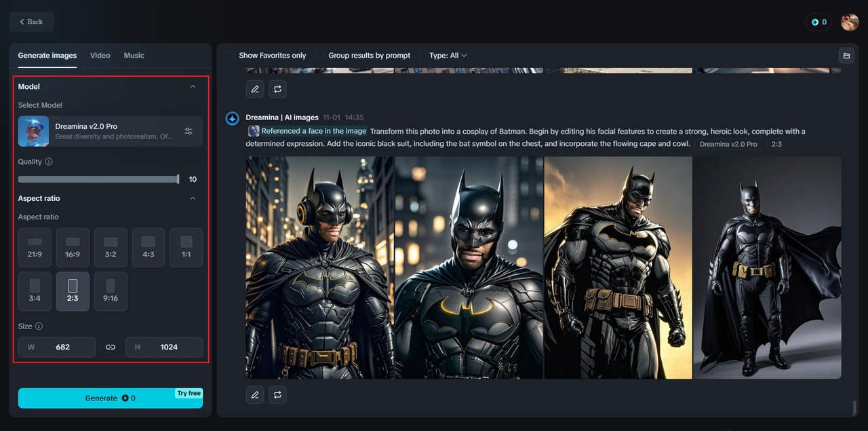Click the results vertical scrollbar
The image size is (868, 431).
[x=855, y=408]
